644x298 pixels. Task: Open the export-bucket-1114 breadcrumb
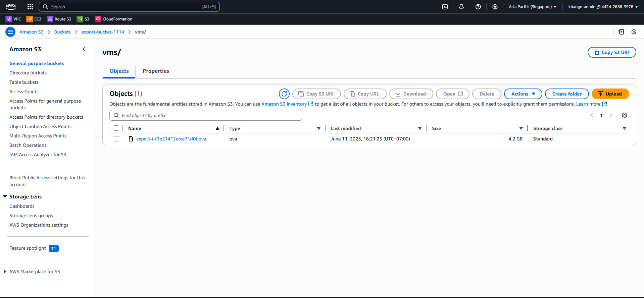pos(103,32)
